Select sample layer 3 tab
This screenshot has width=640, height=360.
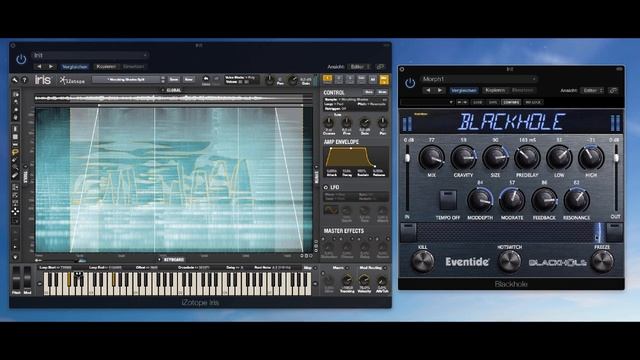click(350, 79)
